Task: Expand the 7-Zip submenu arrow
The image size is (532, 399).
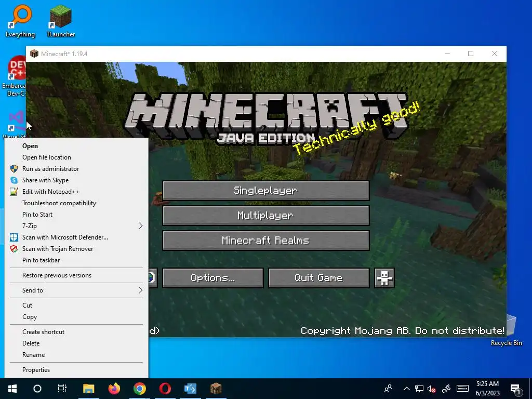Action: (140, 226)
